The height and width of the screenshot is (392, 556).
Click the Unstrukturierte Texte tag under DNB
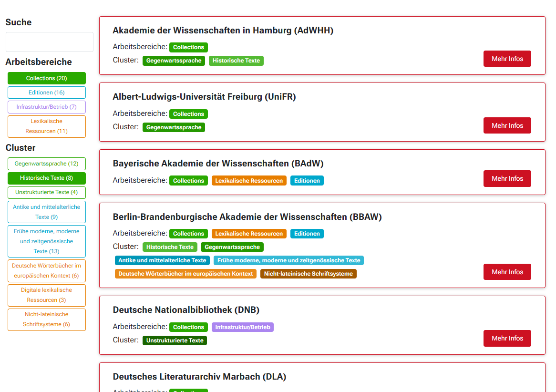(x=175, y=340)
